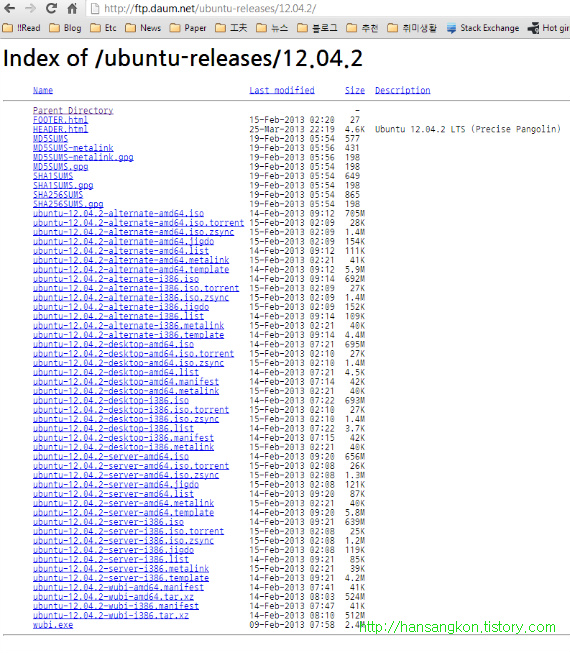Open the Hot gir bookmark
This screenshot has width=570, height=653.
coord(548,28)
